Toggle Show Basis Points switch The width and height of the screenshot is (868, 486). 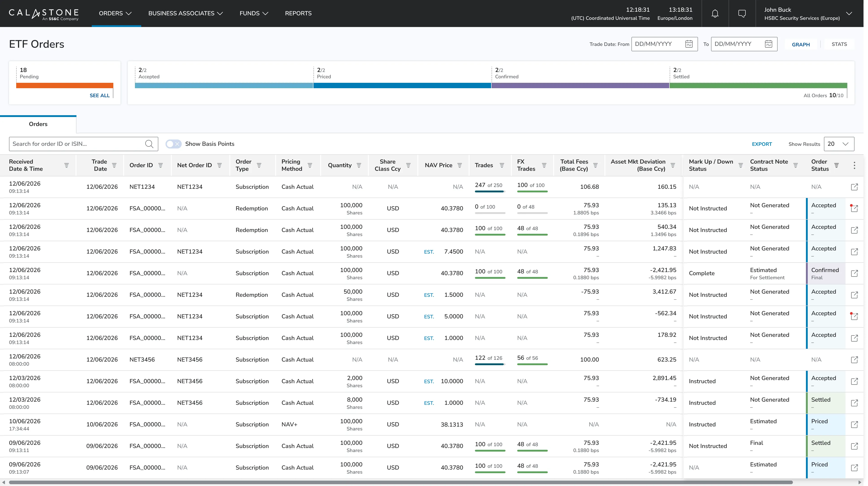click(174, 144)
